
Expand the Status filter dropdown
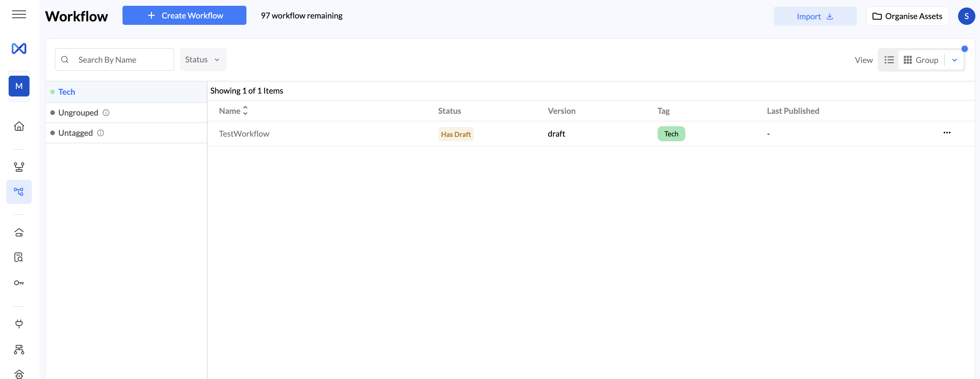point(203,59)
